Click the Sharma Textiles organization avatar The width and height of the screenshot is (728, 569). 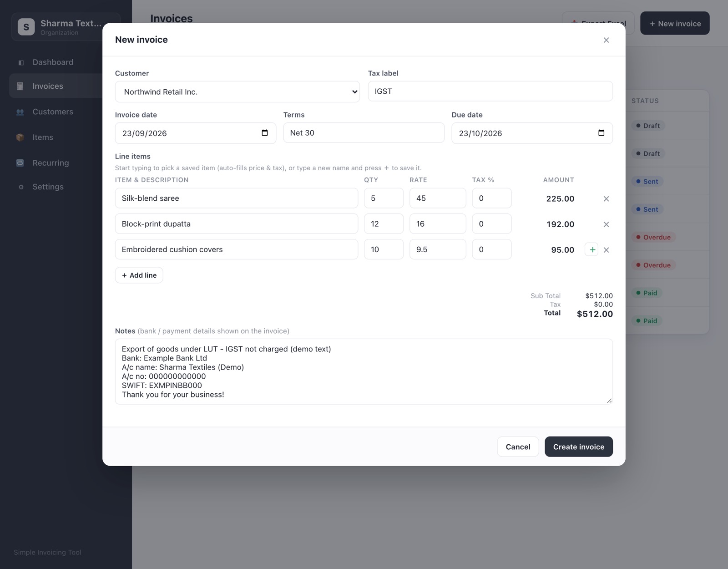pos(26,27)
